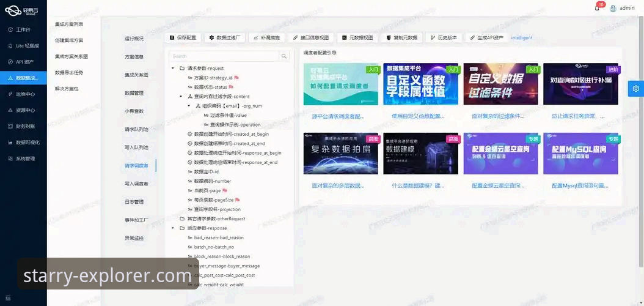The width and height of the screenshot is (644, 306).
Task: Collapse the 响应参数-response tree node
Action: (173, 228)
